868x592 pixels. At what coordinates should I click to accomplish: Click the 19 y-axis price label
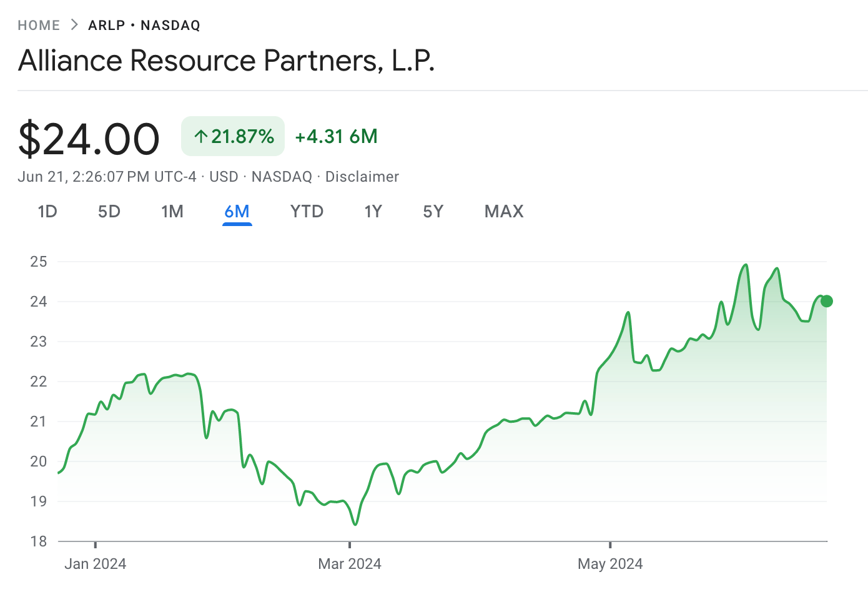tap(39, 501)
